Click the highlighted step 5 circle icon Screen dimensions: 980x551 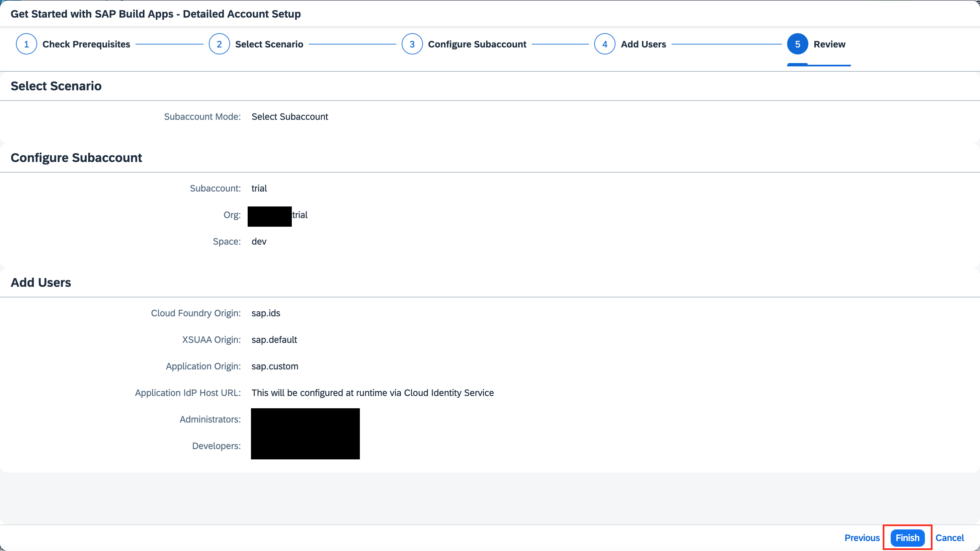[797, 44]
